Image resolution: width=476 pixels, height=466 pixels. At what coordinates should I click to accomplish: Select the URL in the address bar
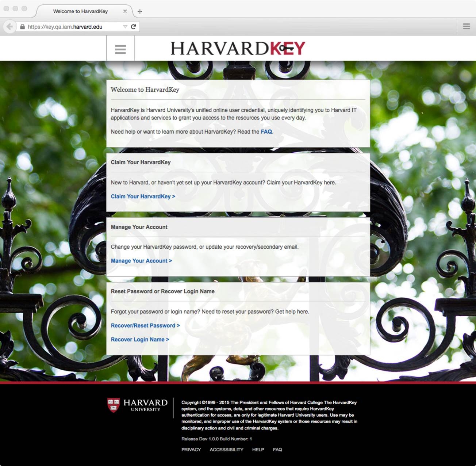point(65,27)
